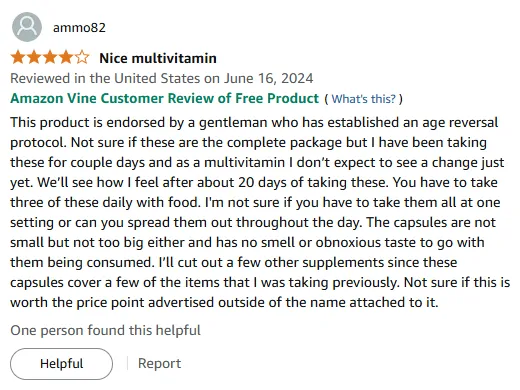Click "Reviewed in the United States" text
Viewport: 520px width, 390px height.
click(105, 79)
